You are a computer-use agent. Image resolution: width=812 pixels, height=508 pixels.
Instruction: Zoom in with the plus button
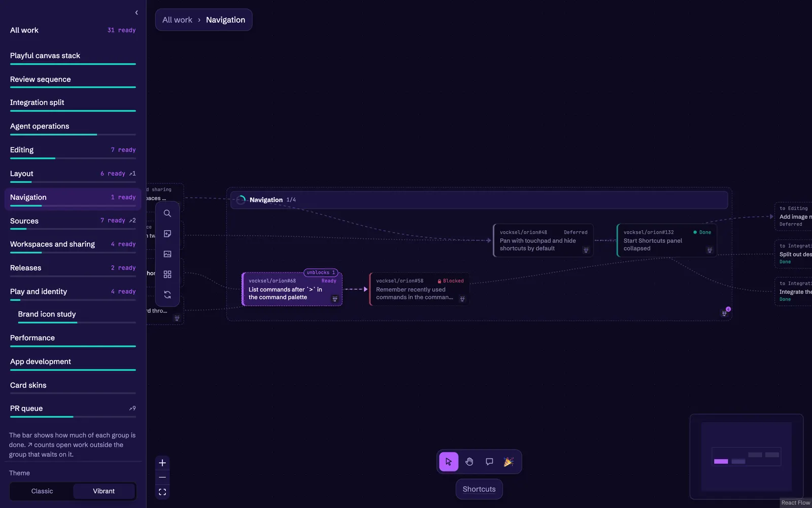click(162, 463)
